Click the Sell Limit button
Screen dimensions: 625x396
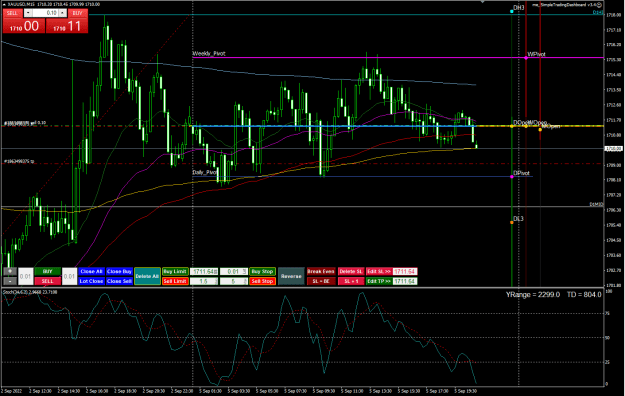[175, 281]
